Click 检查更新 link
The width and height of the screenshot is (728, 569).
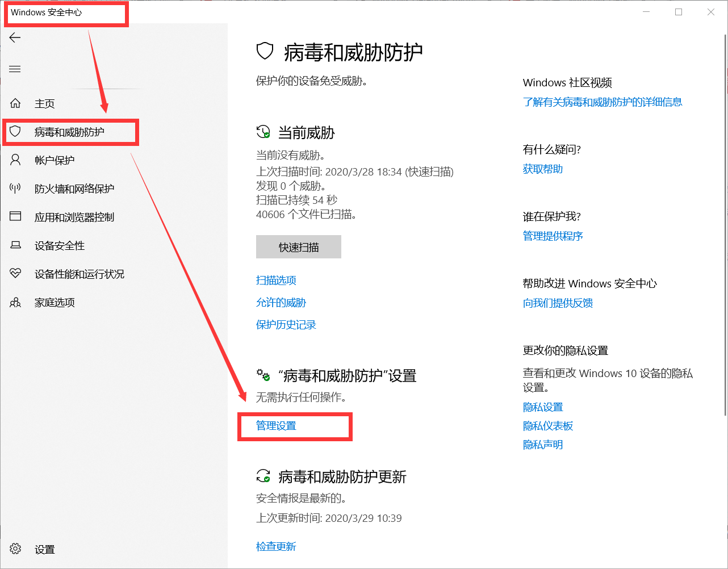[276, 546]
